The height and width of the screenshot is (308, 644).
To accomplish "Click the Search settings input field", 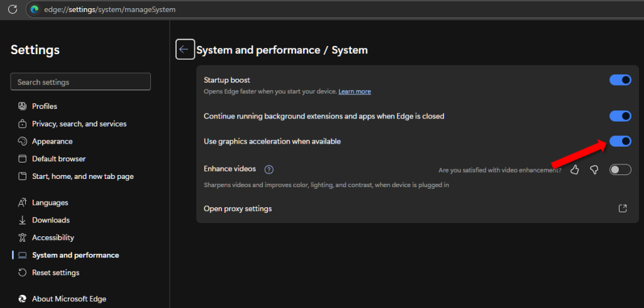I will pos(80,82).
